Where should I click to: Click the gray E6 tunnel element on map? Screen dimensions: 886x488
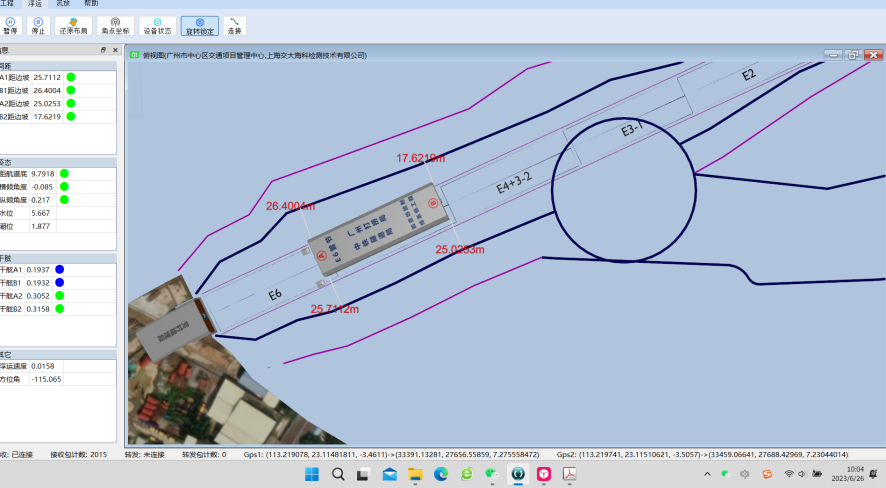tap(379, 229)
